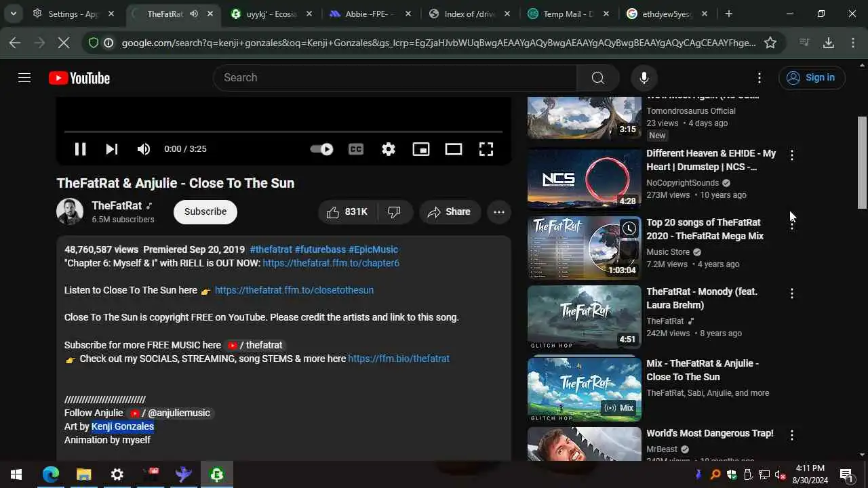Enable miniplayer mode

(421, 149)
